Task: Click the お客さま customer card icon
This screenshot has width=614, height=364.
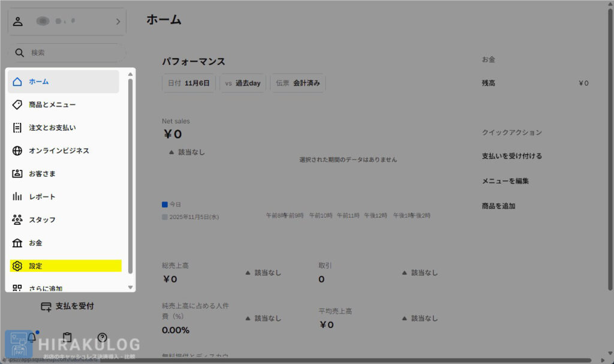Action: (17, 174)
